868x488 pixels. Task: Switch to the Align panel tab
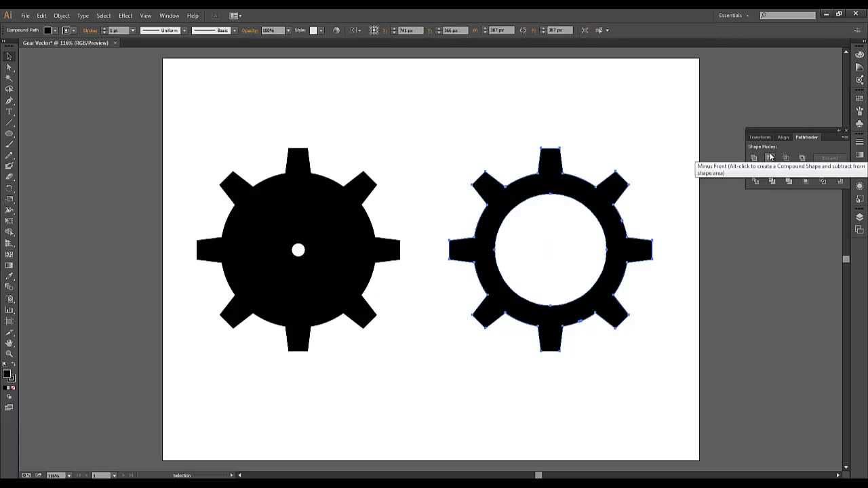(783, 137)
